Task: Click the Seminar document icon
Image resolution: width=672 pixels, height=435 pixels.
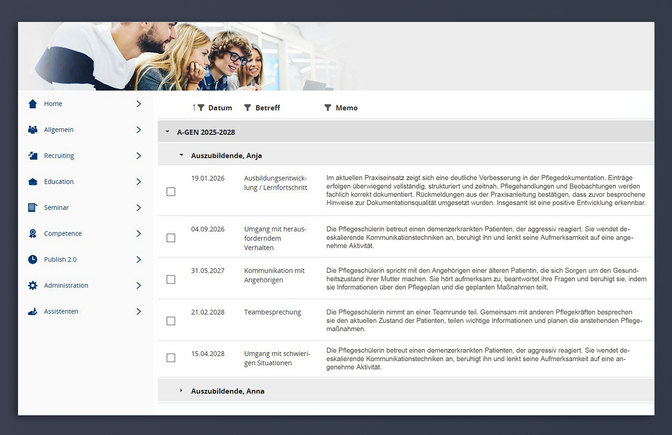Action: (x=33, y=208)
